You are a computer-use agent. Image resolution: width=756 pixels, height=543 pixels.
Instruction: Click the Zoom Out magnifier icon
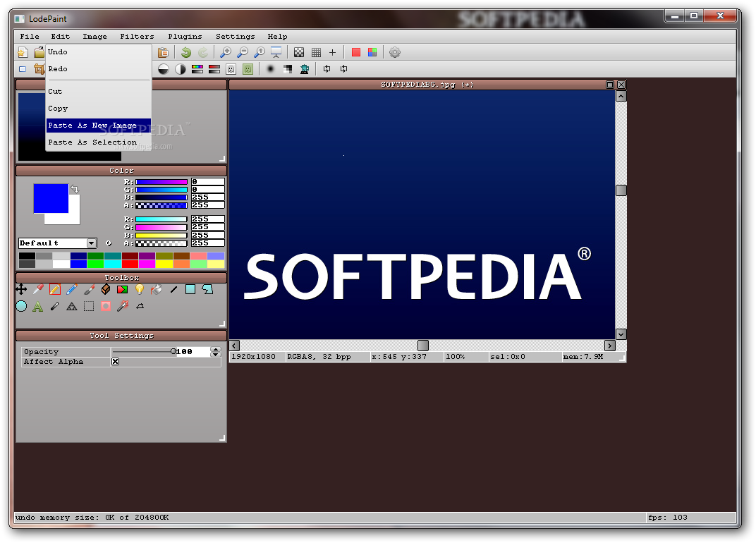243,53
